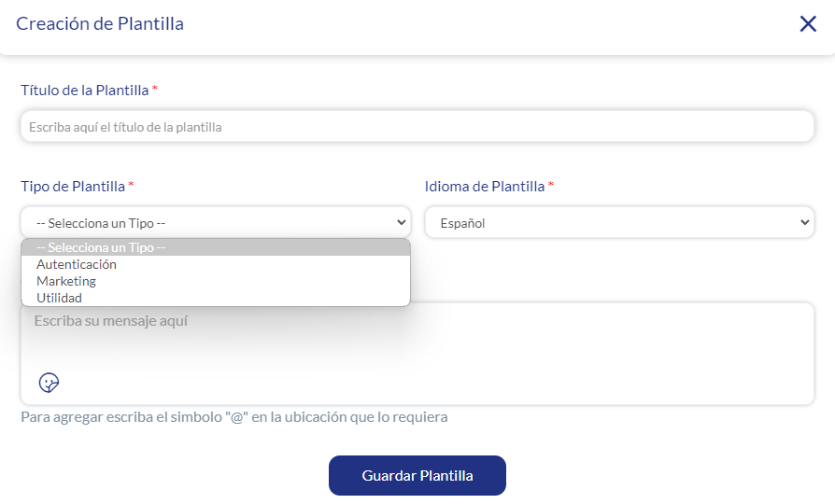Click the Título de la Plantilla label

click(84, 91)
